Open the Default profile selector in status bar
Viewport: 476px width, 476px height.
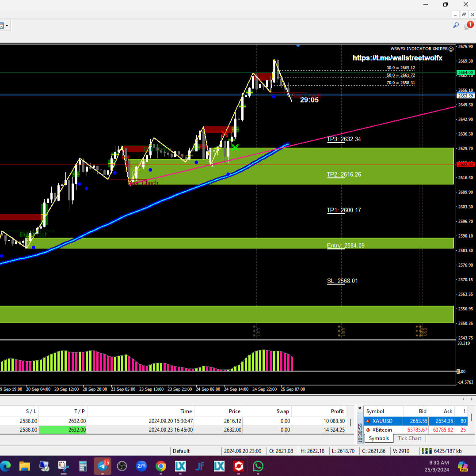181,451
